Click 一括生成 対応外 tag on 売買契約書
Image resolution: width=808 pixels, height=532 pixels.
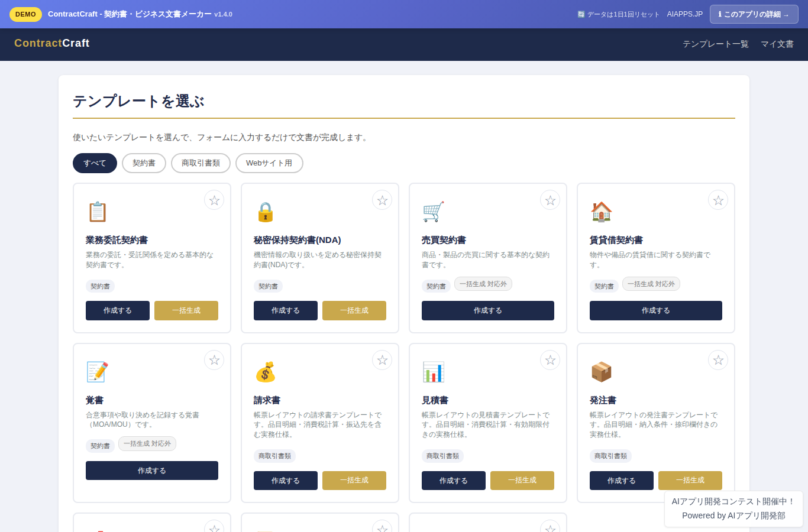pyautogui.click(x=483, y=284)
